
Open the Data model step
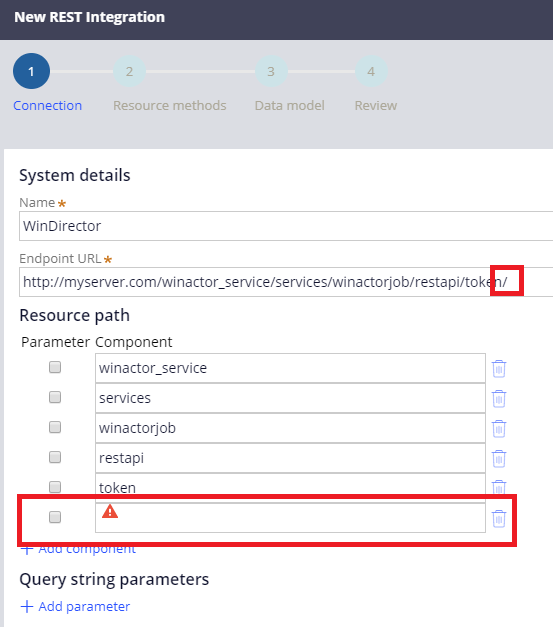coord(271,72)
